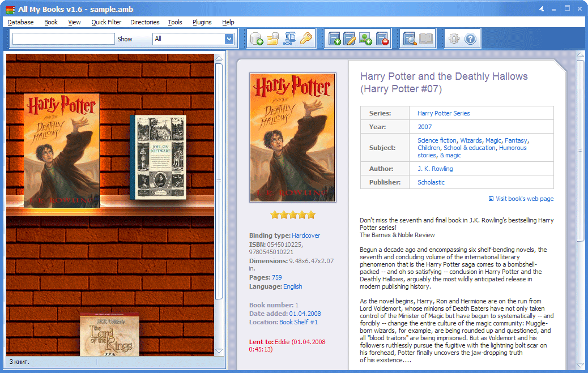The image size is (588, 373).
Task: Open the Directories menu
Action: 145,22
